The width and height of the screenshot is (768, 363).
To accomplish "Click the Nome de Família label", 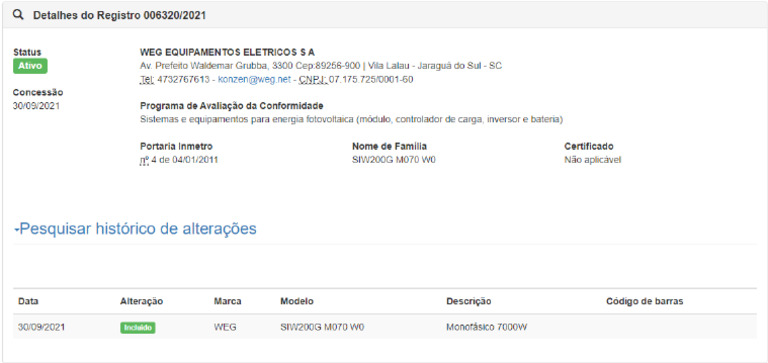I will coord(389,146).
